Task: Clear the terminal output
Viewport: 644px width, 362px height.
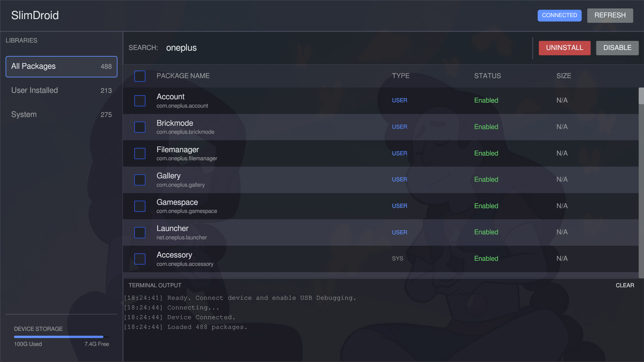Action: pyautogui.click(x=625, y=285)
